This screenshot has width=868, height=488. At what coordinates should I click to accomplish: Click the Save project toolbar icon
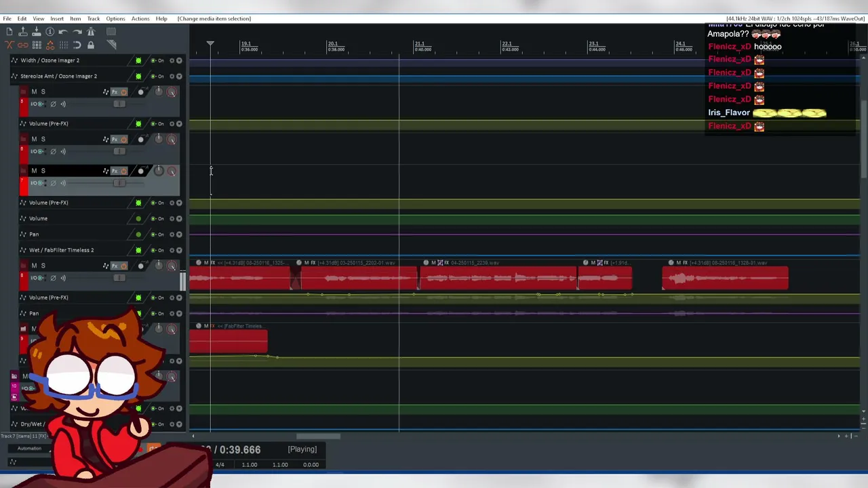pyautogui.click(x=37, y=32)
